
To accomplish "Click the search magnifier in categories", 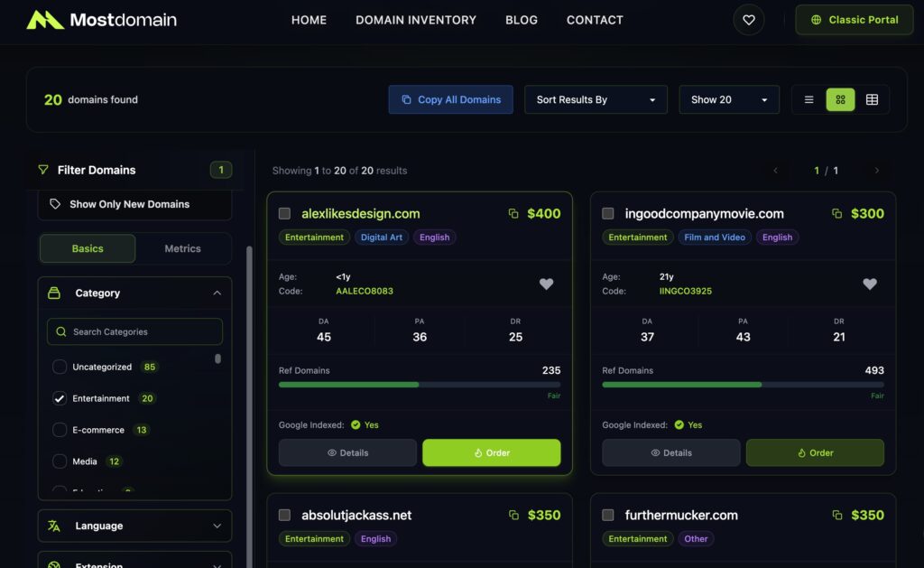I will (60, 331).
